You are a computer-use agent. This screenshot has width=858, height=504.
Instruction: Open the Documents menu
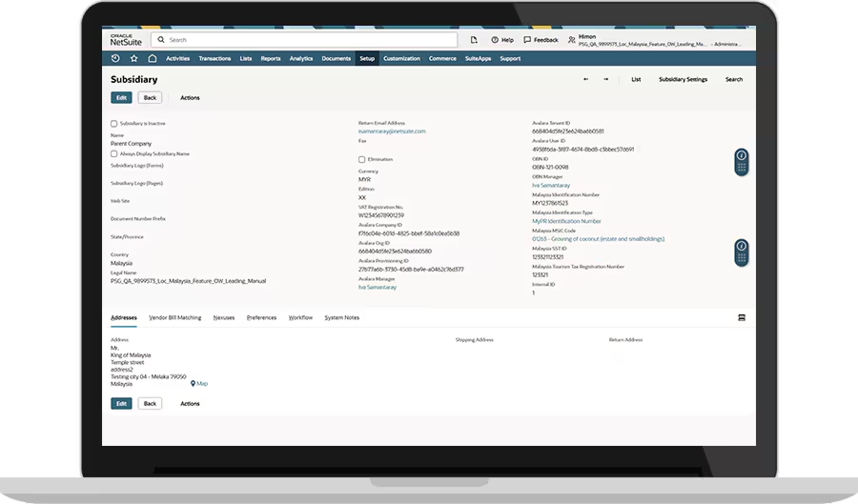click(336, 58)
